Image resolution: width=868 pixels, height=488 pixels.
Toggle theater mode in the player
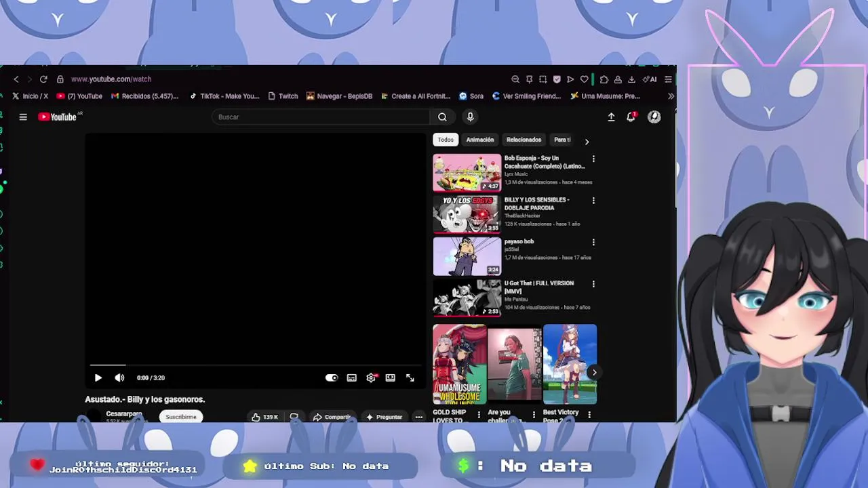tap(391, 378)
